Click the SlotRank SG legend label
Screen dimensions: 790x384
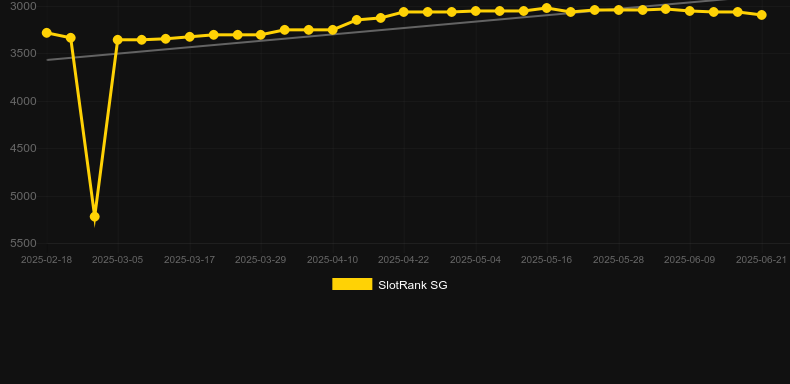(x=413, y=285)
